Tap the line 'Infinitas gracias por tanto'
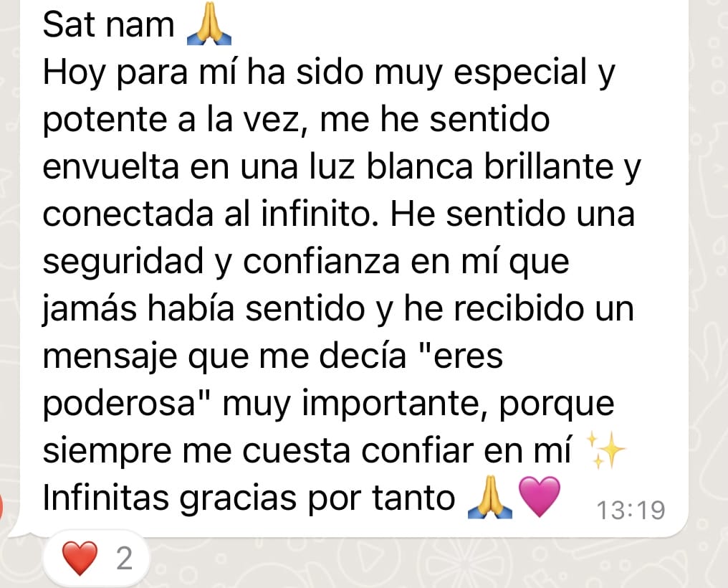 249,498
